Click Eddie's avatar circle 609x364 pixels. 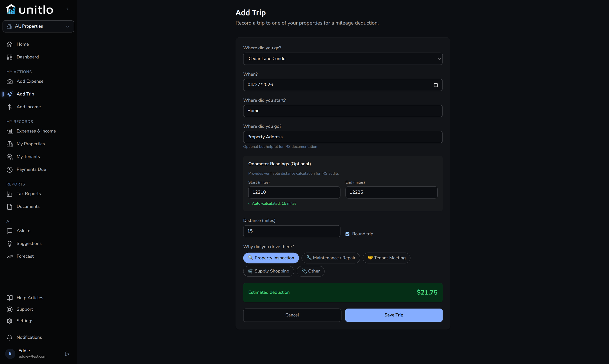click(10, 353)
